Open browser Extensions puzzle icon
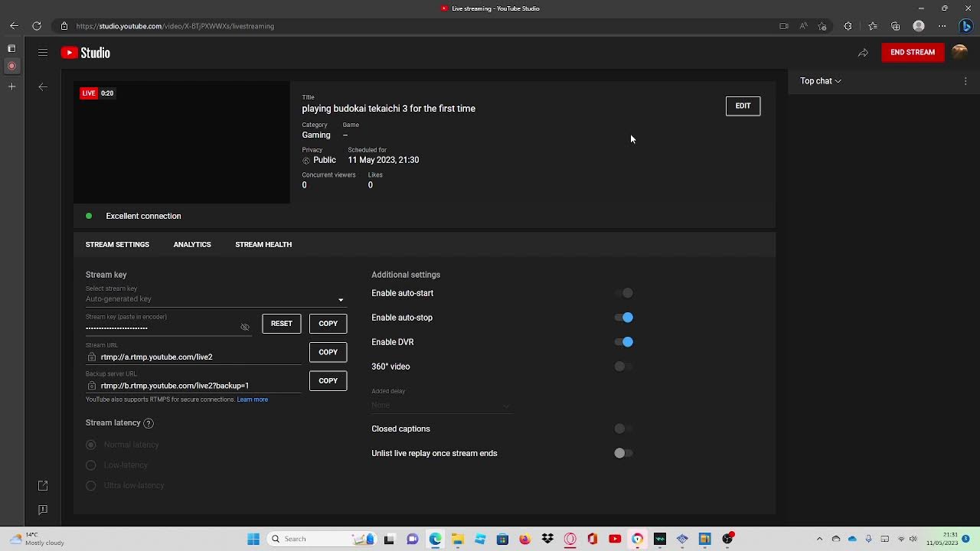Screen dimensions: 980x551 (848, 26)
